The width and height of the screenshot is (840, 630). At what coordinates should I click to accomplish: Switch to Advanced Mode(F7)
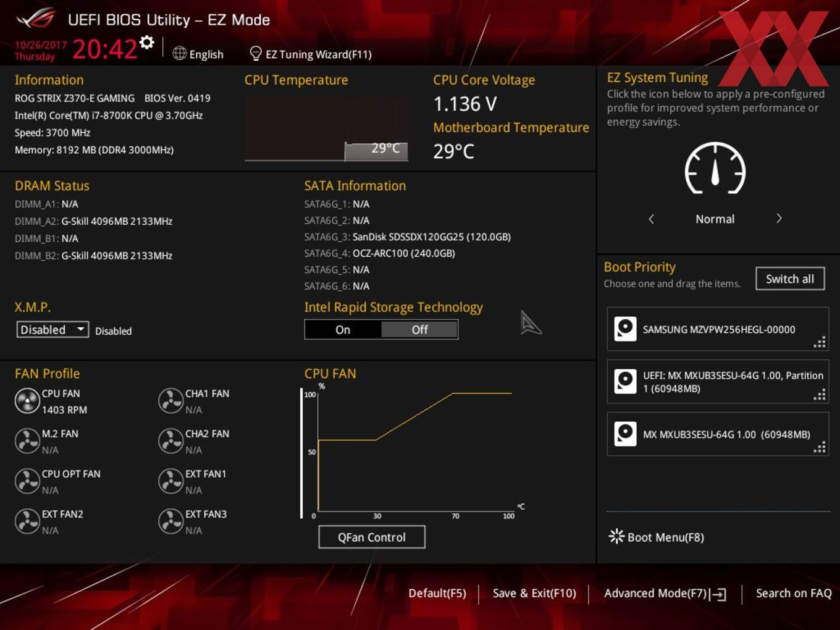coord(665,594)
